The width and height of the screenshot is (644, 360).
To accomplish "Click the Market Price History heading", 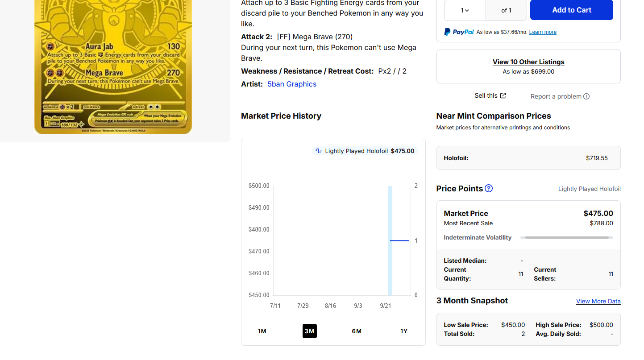I will (281, 116).
